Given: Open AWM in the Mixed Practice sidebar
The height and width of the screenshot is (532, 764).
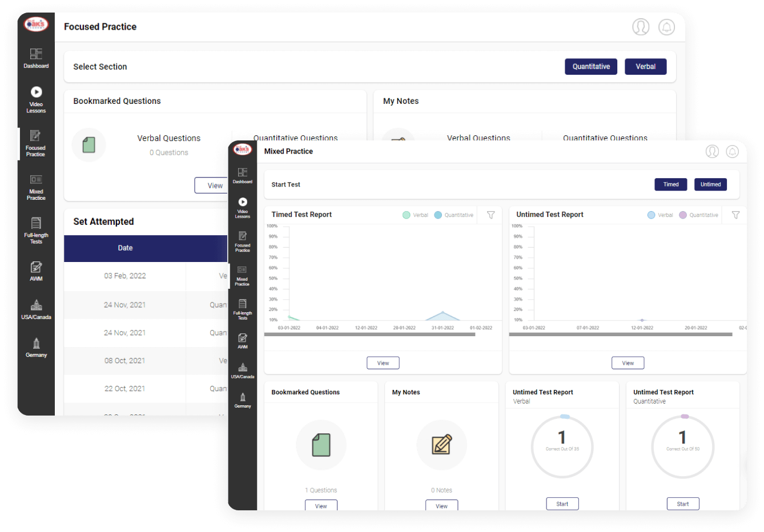Looking at the screenshot, I should [x=243, y=341].
